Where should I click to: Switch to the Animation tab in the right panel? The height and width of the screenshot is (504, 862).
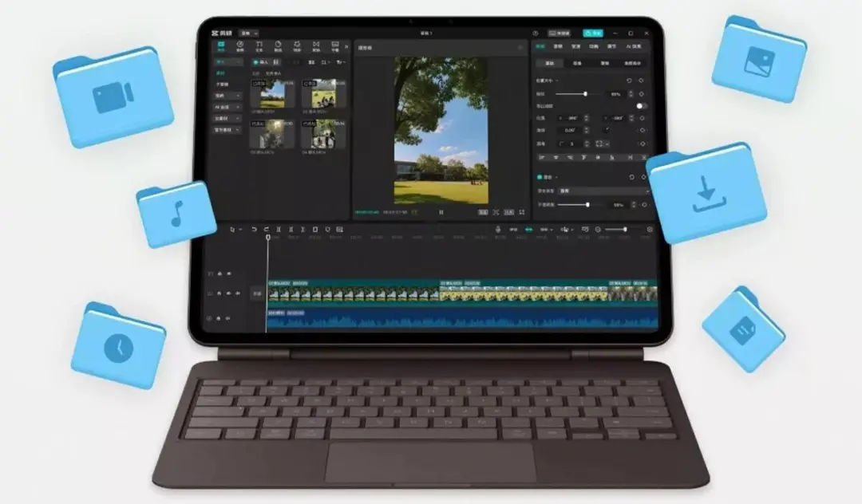coord(594,47)
